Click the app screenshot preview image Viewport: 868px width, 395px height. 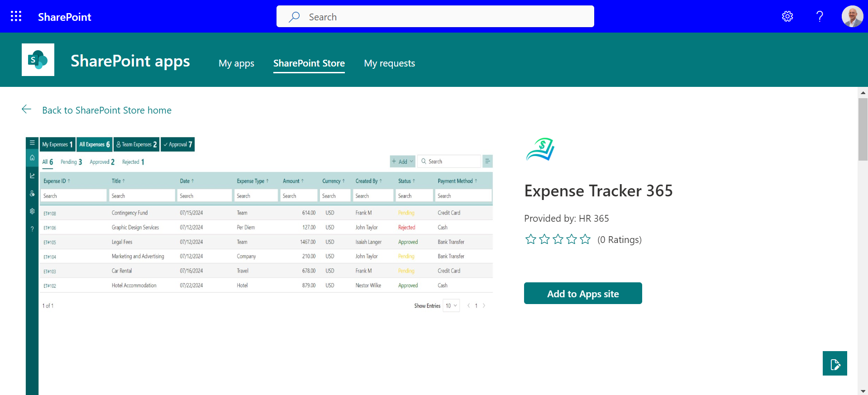point(259,266)
